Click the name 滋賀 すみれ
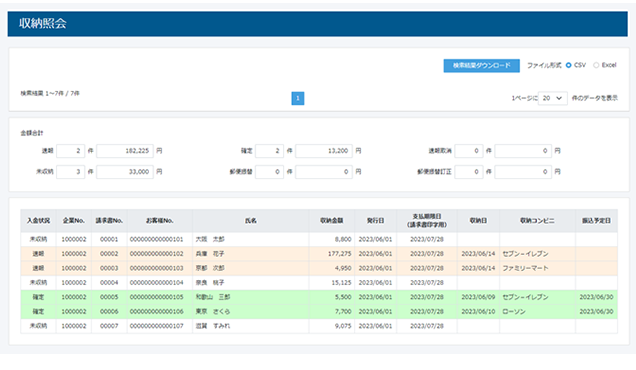 pos(213,326)
